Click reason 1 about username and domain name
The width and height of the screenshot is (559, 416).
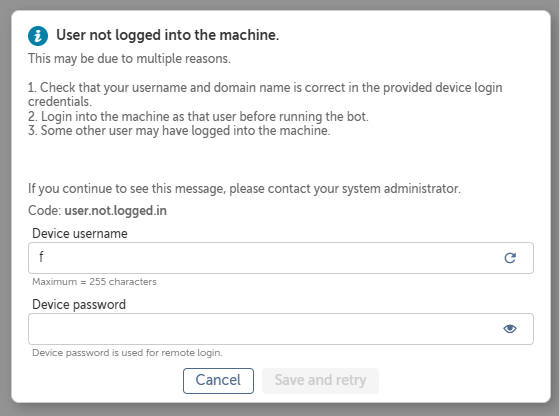(265, 94)
